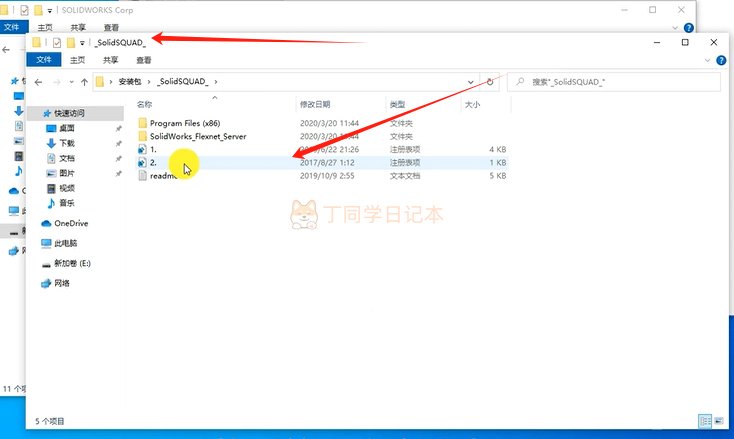The height and width of the screenshot is (439, 734).
Task: Open help in _SolidSQUAD_ window
Action: coord(721,60)
